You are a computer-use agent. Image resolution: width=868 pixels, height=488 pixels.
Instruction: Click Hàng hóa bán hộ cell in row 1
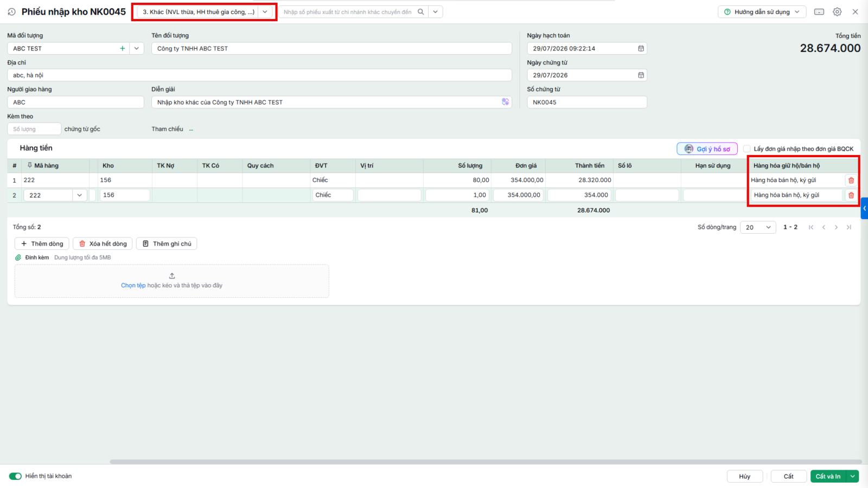pyautogui.click(x=796, y=180)
